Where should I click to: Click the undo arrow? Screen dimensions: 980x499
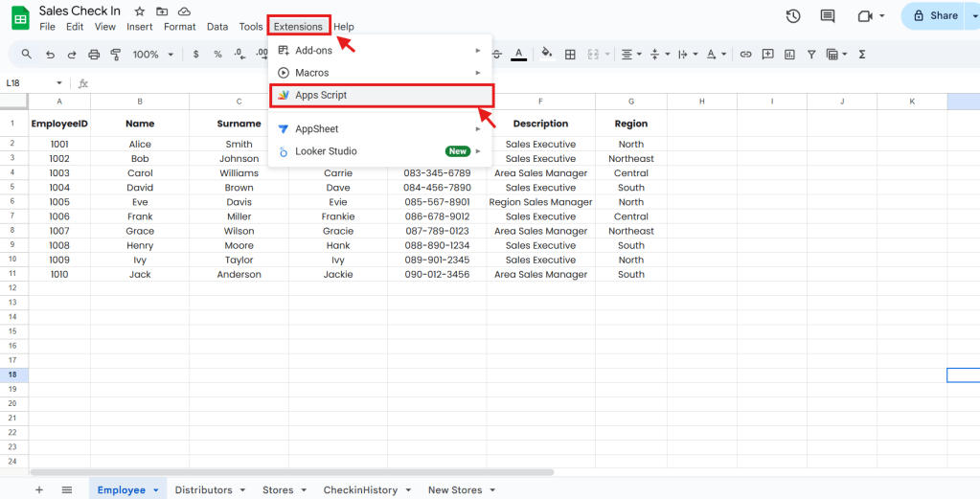(x=50, y=55)
